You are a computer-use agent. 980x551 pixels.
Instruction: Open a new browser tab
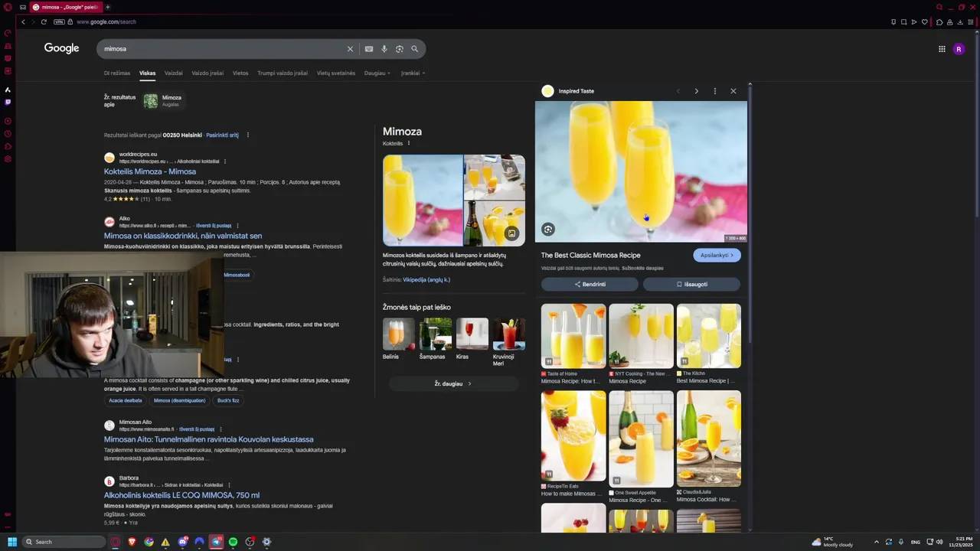coord(107,7)
